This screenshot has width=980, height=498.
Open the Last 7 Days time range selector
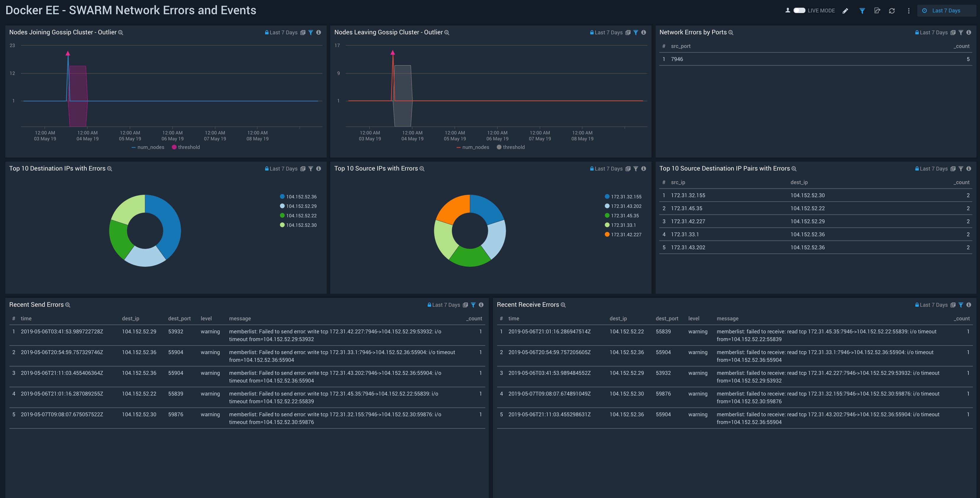(946, 10)
